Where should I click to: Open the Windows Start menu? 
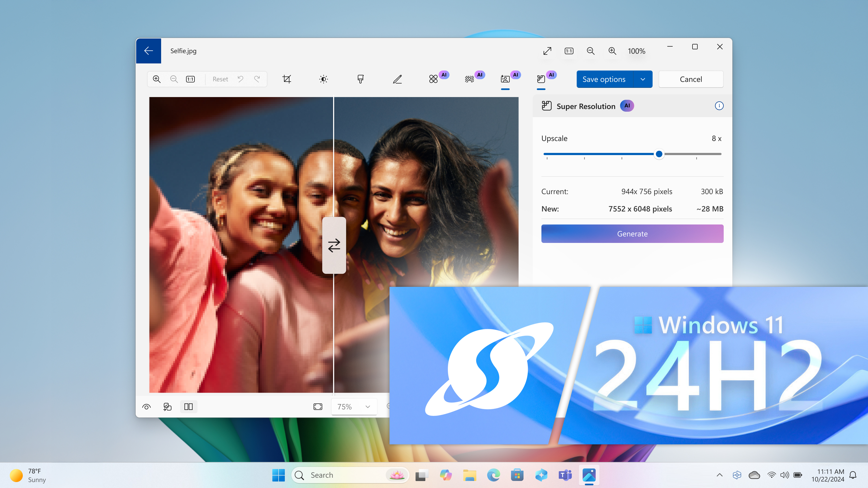point(278,475)
